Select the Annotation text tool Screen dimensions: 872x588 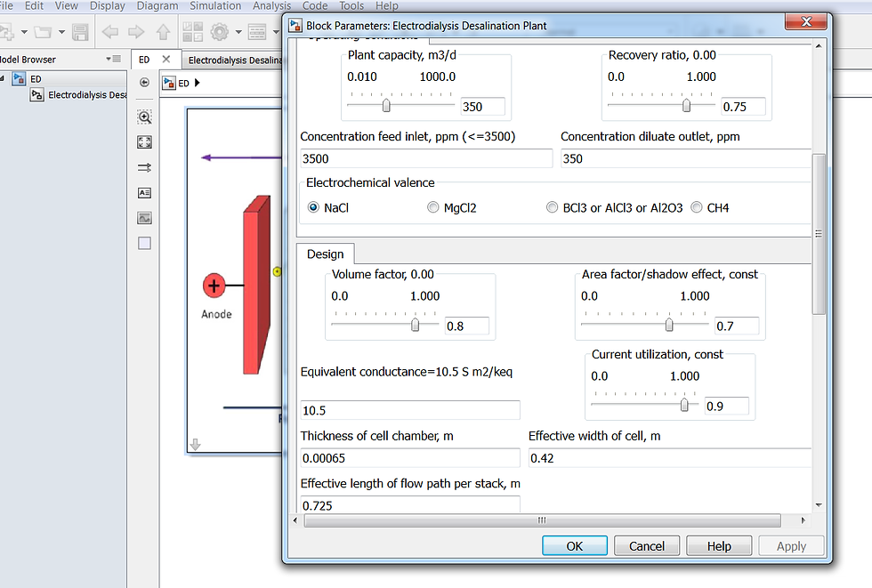144,193
